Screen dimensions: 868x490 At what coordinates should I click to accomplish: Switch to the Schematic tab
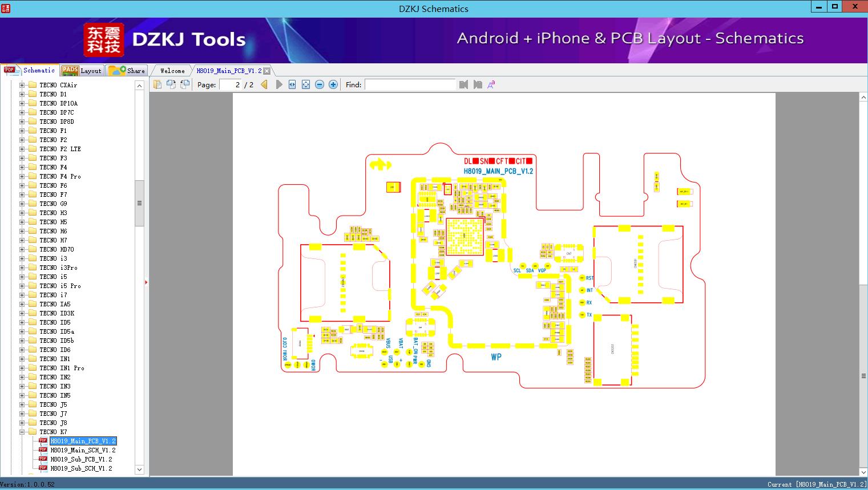tap(30, 70)
